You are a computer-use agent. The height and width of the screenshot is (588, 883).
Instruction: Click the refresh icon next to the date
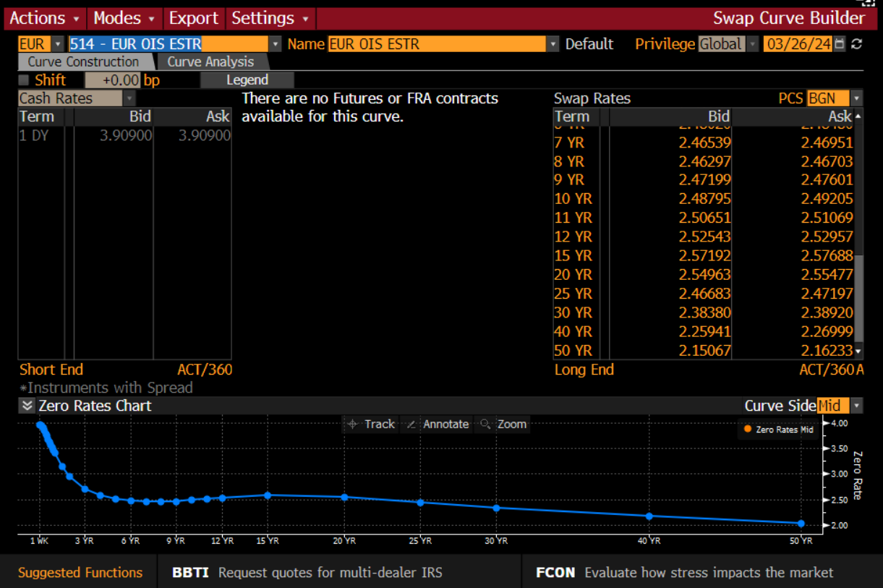[857, 44]
